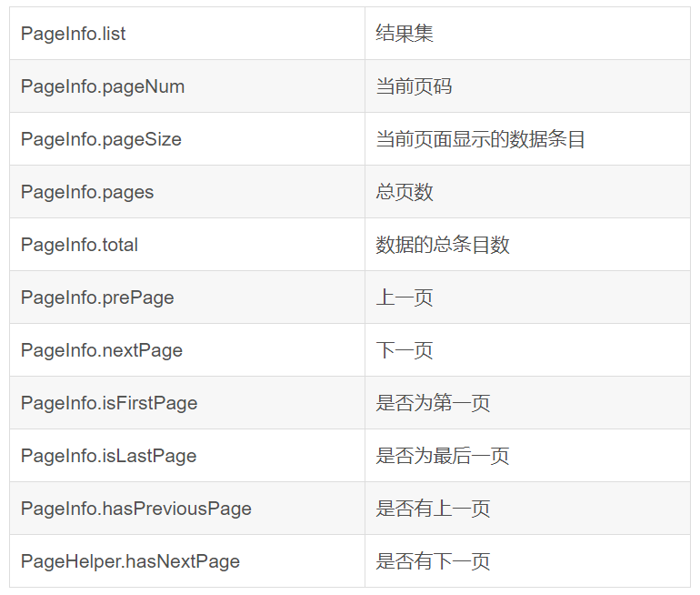Click the 当前页码 description
The image size is (700, 595).
click(x=414, y=86)
